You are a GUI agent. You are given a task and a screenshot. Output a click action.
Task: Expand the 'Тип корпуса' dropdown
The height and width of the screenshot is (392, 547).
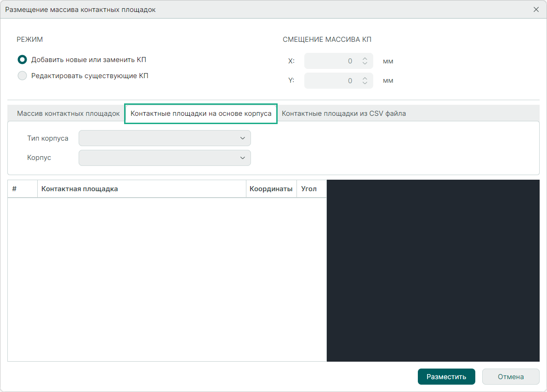[x=165, y=138]
